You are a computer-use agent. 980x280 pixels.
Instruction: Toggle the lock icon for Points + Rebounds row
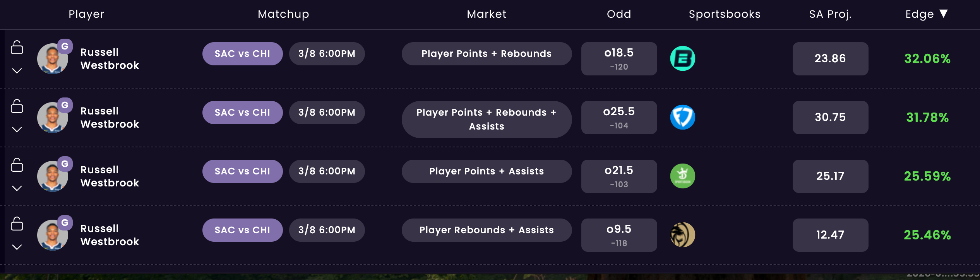point(17,48)
